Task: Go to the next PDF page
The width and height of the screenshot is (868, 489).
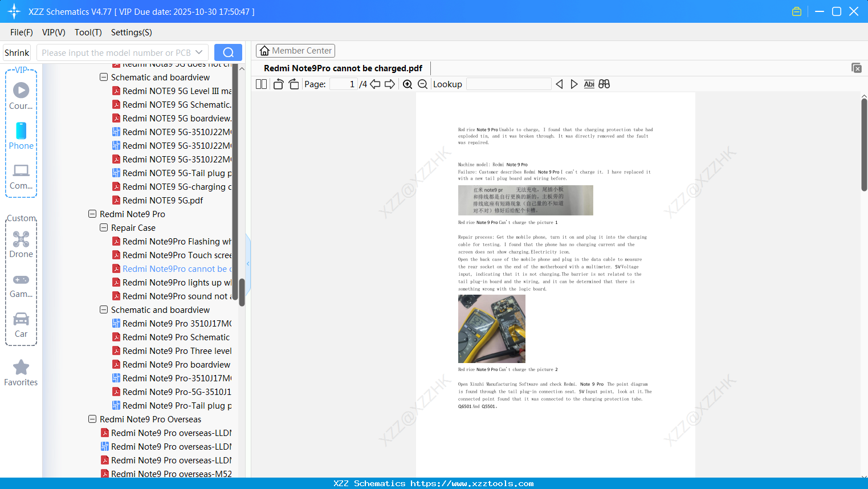Action: (x=390, y=84)
